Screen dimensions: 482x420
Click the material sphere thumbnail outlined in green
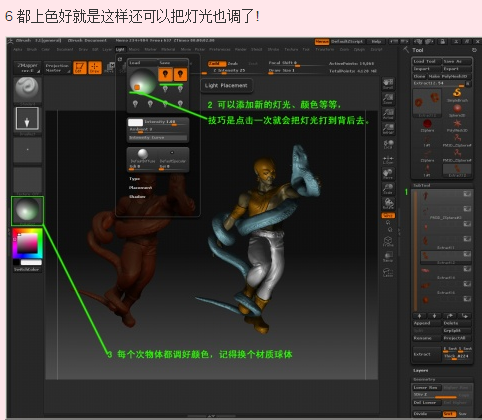tap(27, 210)
